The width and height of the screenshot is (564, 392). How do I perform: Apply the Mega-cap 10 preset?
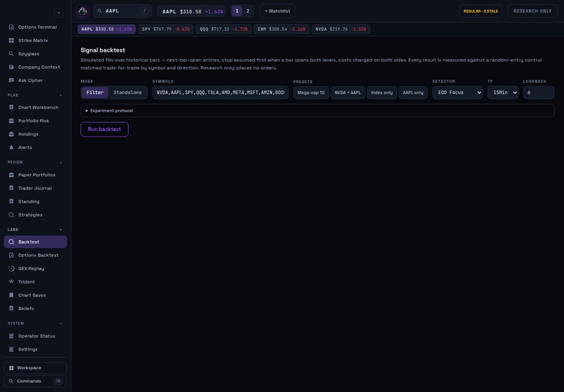[x=311, y=92]
